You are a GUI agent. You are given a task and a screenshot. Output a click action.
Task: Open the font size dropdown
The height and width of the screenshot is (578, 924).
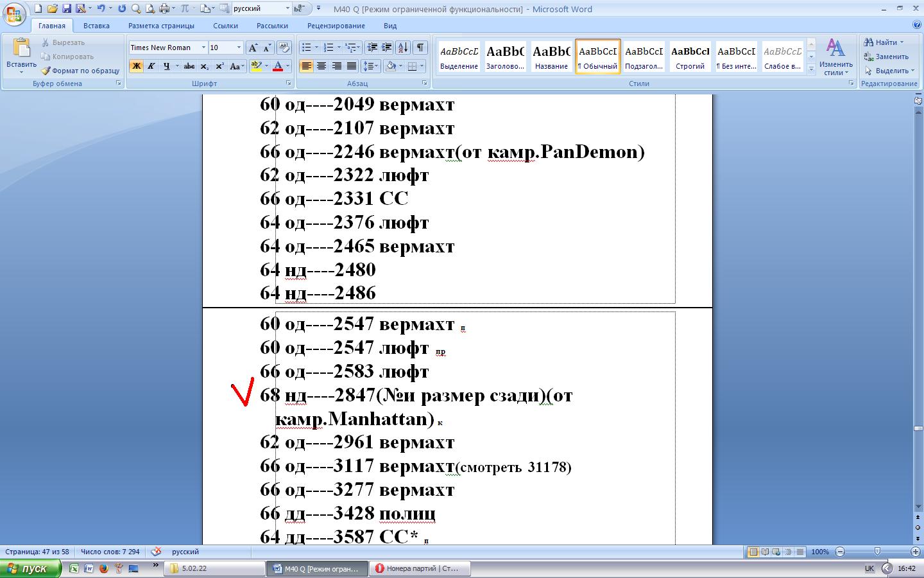click(239, 48)
